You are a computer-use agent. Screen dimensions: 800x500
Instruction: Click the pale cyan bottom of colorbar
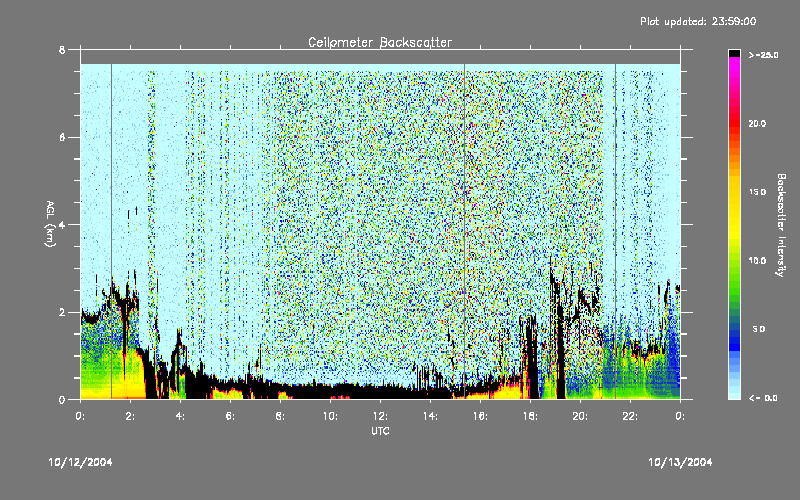point(734,392)
